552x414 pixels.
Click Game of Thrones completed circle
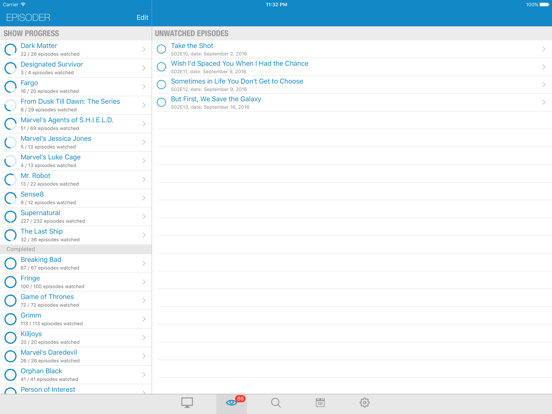pyautogui.click(x=10, y=301)
